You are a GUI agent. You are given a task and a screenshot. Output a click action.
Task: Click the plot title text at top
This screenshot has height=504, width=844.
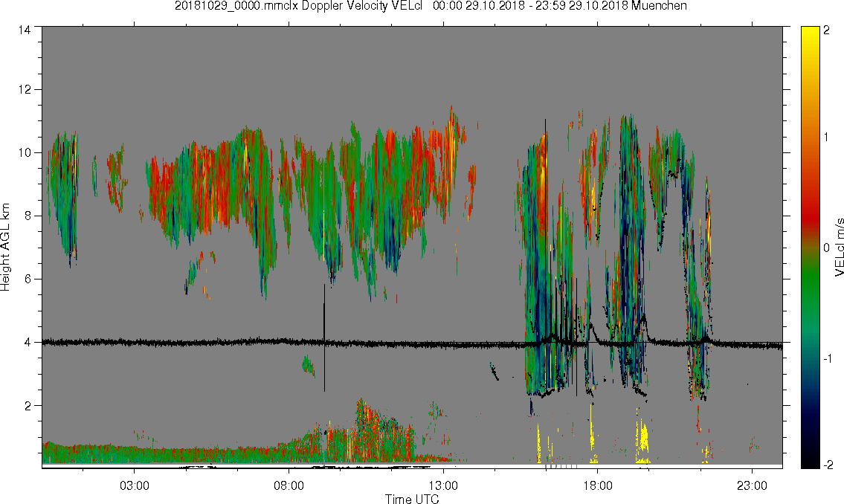(x=431, y=6)
